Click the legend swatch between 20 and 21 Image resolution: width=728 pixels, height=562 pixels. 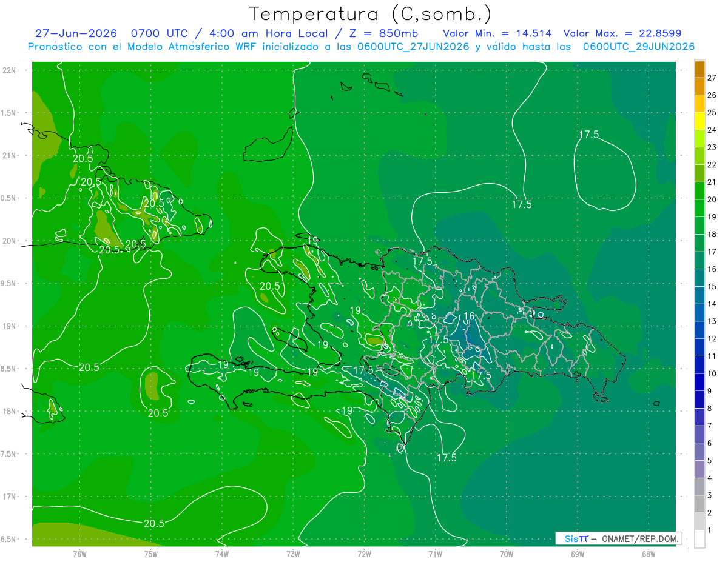click(x=699, y=191)
